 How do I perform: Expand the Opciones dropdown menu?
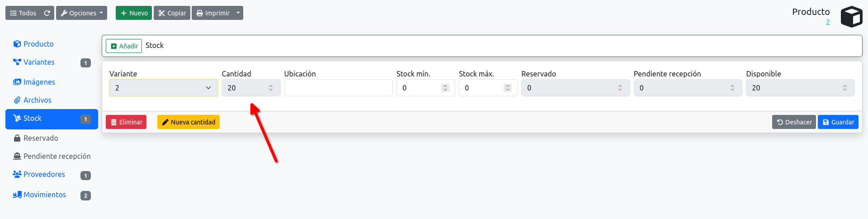click(x=81, y=13)
